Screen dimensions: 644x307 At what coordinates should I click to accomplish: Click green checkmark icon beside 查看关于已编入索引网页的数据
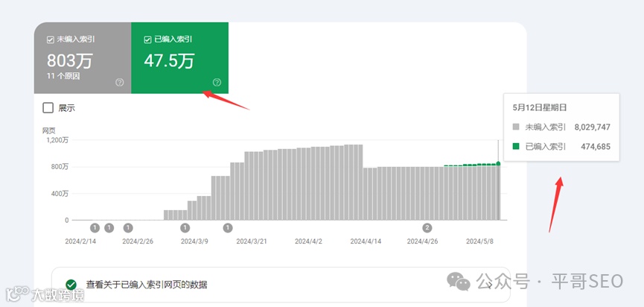click(71, 285)
